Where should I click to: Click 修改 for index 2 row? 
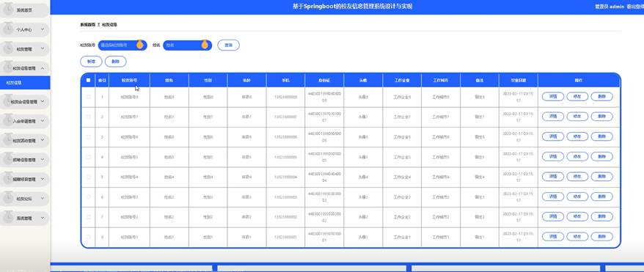577,117
